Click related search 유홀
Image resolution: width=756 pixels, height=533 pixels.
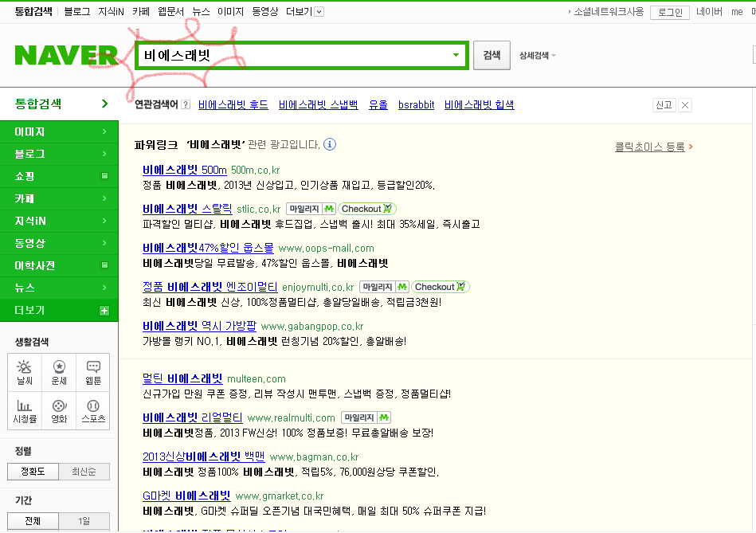coord(378,104)
